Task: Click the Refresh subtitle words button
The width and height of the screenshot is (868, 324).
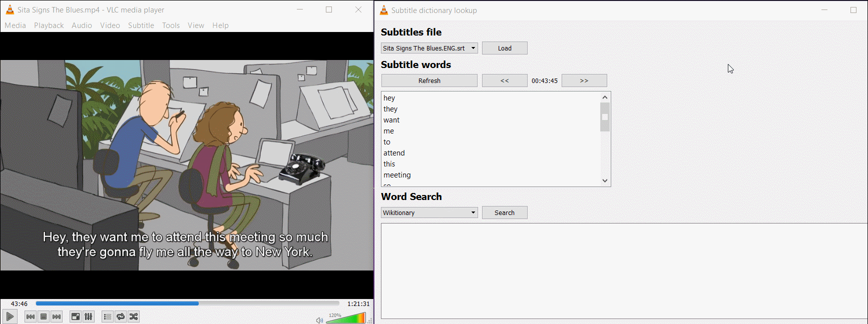Action: tap(429, 80)
